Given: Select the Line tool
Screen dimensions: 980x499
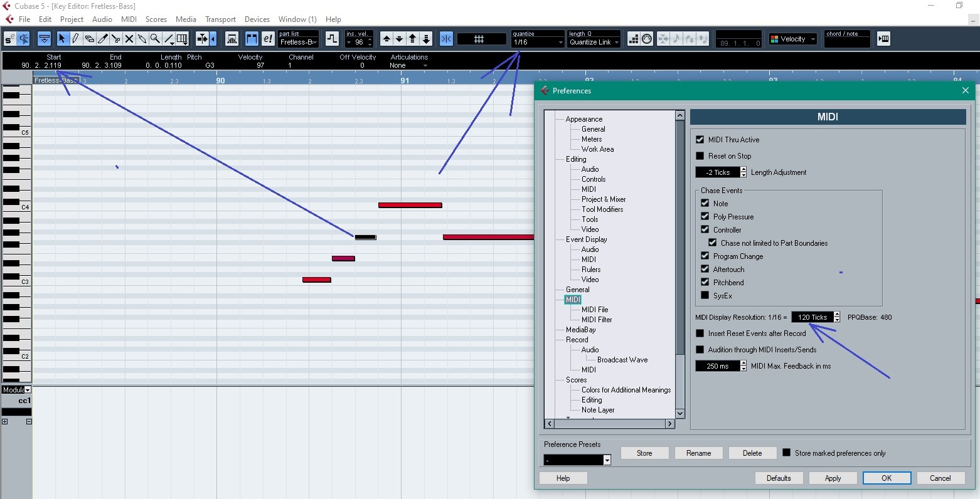Looking at the screenshot, I should (168, 38).
